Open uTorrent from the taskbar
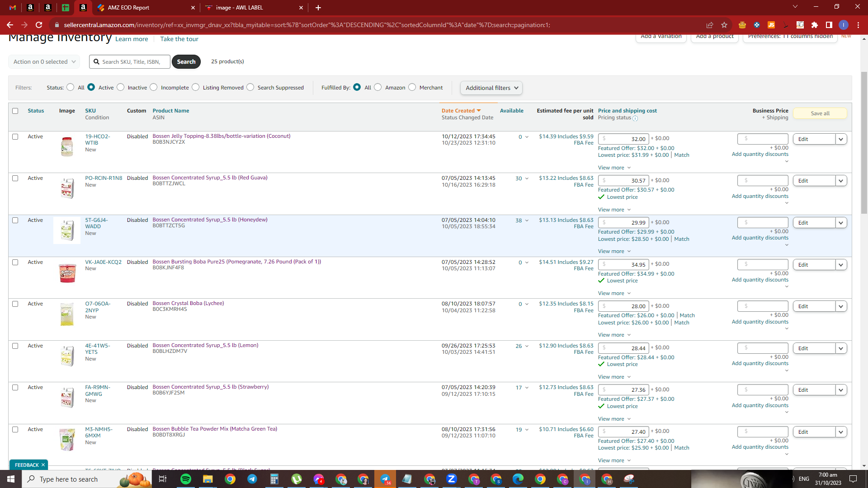This screenshot has width=868, height=488. point(297,479)
